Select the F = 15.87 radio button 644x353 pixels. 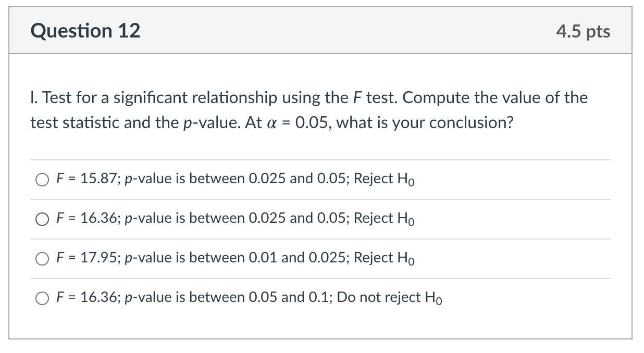pos(43,180)
